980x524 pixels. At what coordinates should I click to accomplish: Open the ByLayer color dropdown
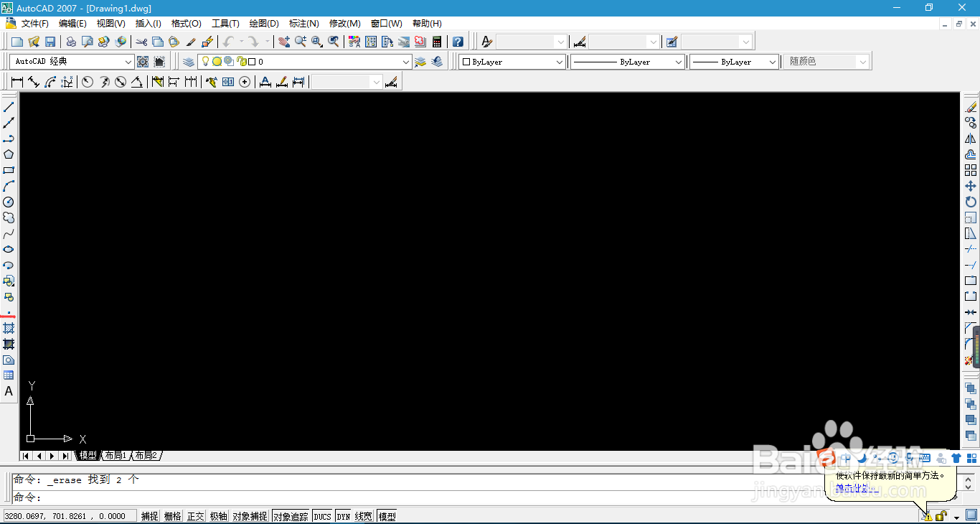click(560, 62)
